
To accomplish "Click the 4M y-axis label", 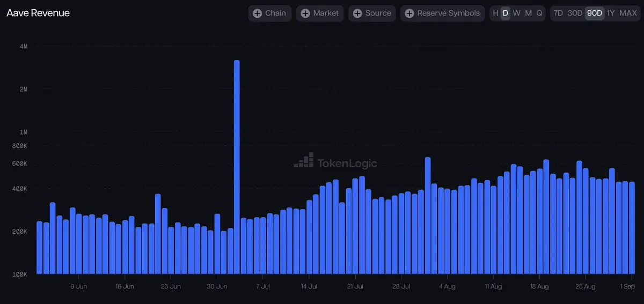I will click(24, 47).
